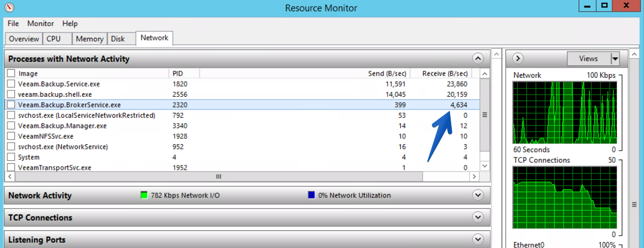644x248 pixels.
Task: Check the Veeam.Backup.Service.exe checkbox
Action: point(11,84)
